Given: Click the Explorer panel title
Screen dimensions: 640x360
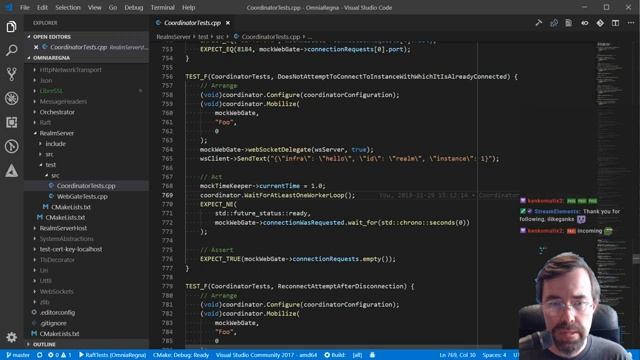Looking at the screenshot, I should coord(45,23).
